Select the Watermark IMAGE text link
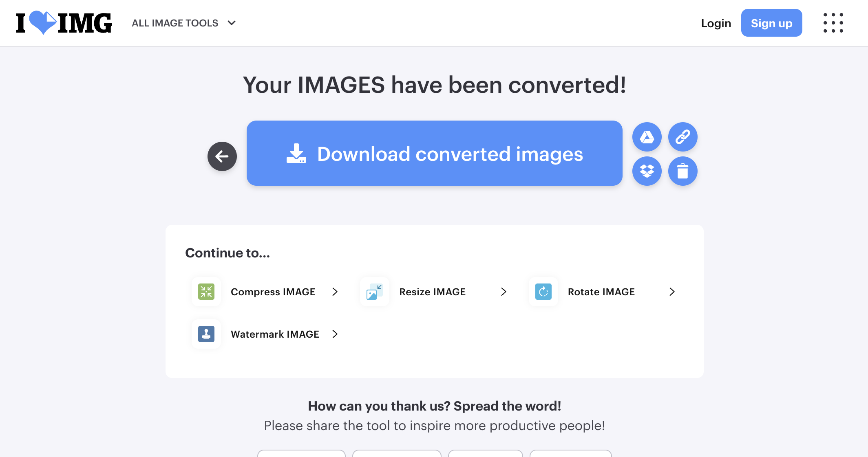The width and height of the screenshot is (868, 457). (275, 334)
